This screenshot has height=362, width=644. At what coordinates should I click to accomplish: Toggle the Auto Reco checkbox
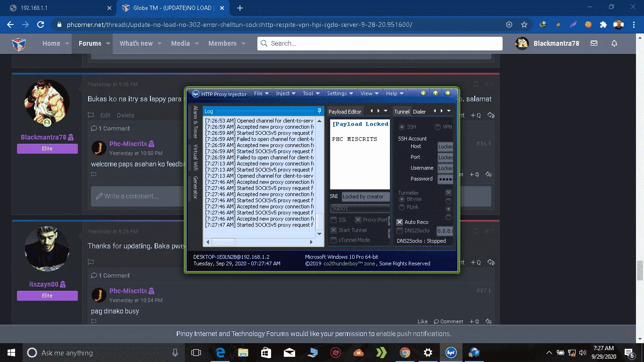pos(399,222)
